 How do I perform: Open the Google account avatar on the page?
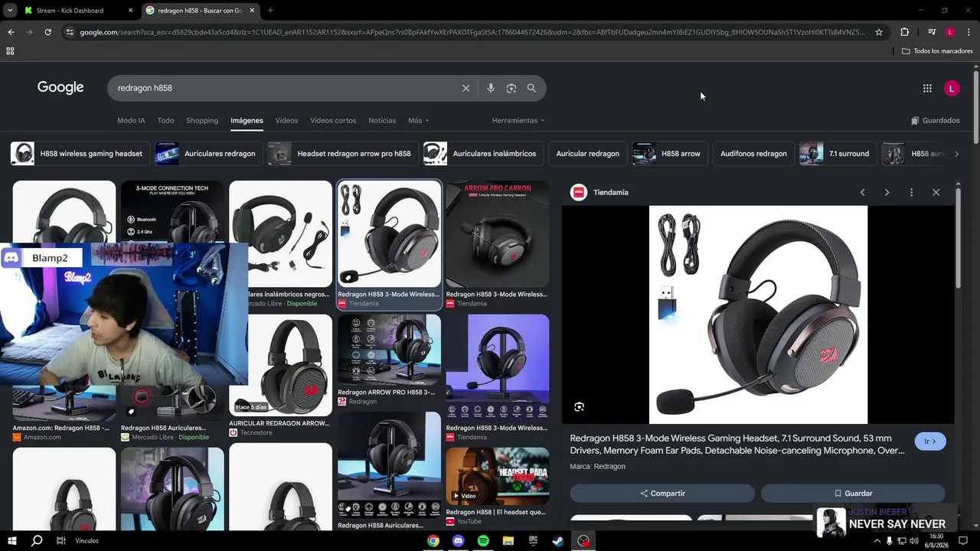[x=952, y=89]
